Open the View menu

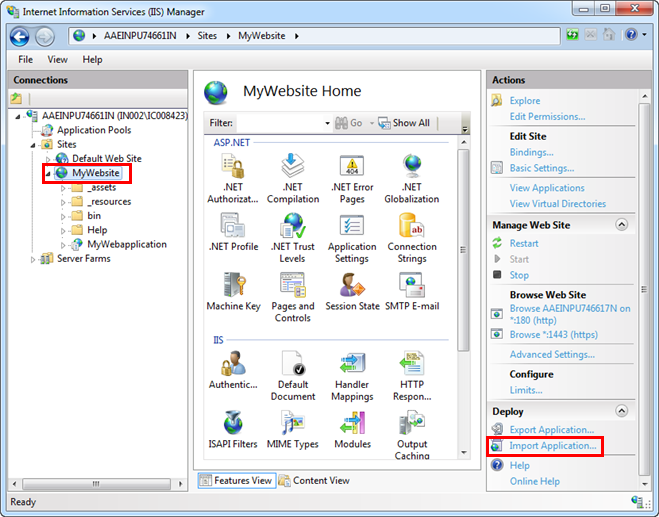(x=58, y=59)
